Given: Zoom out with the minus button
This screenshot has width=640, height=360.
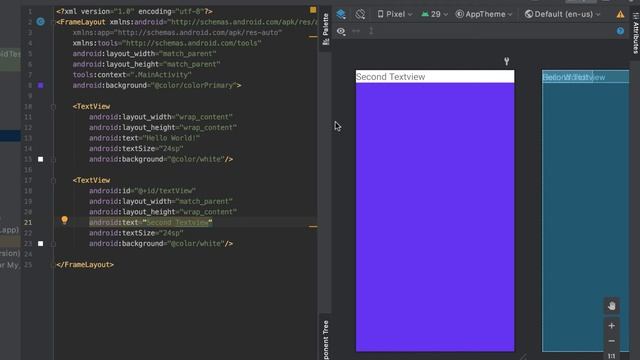Looking at the screenshot, I should pyautogui.click(x=611, y=341).
